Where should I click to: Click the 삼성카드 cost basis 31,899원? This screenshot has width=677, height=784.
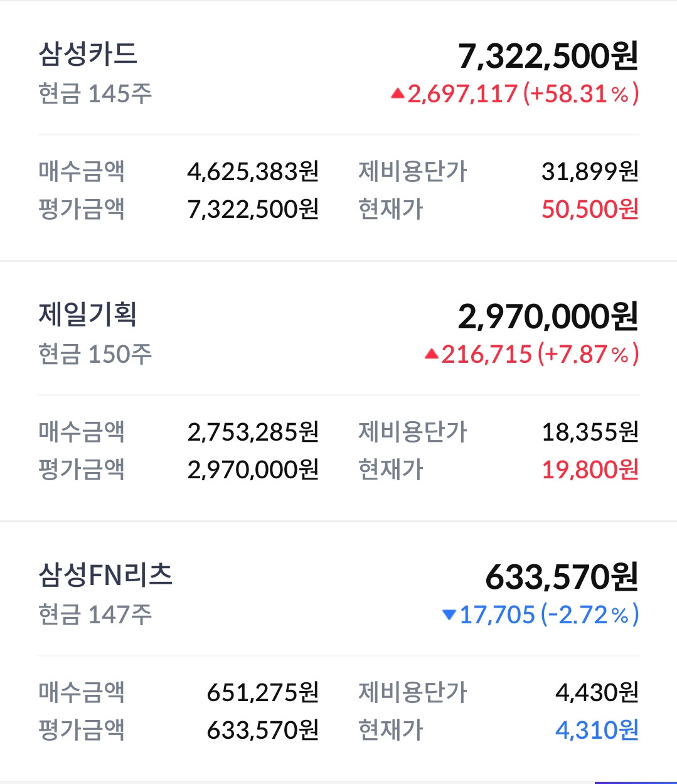[590, 171]
